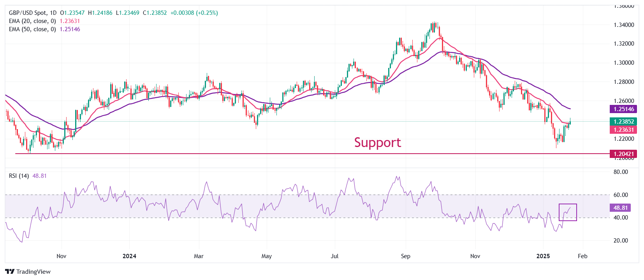
Task: Click the 80.00 RSI axis label
Action: [621, 172]
